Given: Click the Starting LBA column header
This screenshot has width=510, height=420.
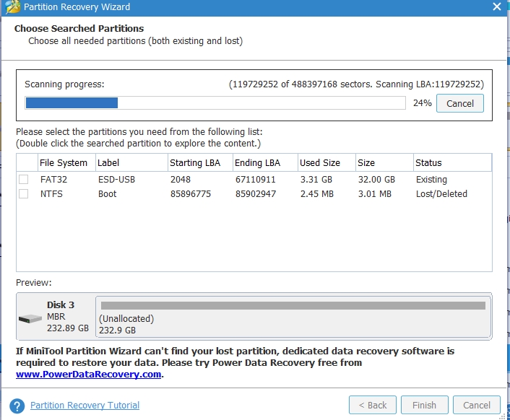Looking at the screenshot, I should click(x=200, y=163).
